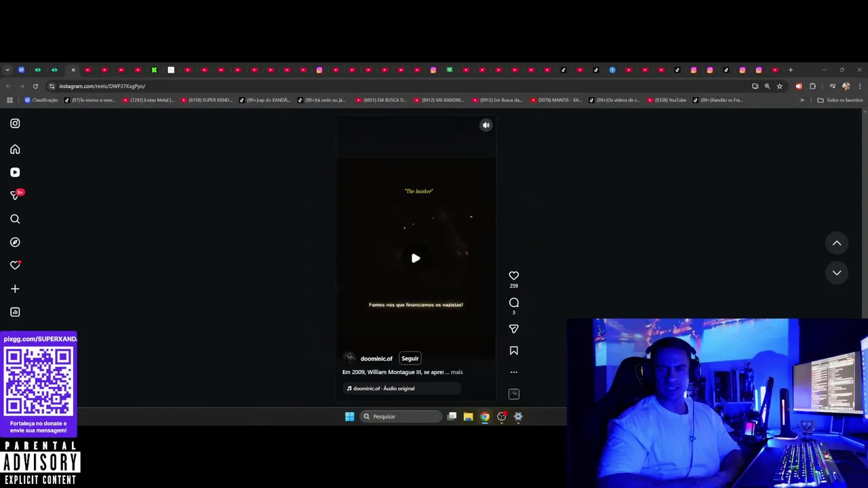The height and width of the screenshot is (488, 868).
Task: Create a new post with the plus icon
Action: click(15, 289)
